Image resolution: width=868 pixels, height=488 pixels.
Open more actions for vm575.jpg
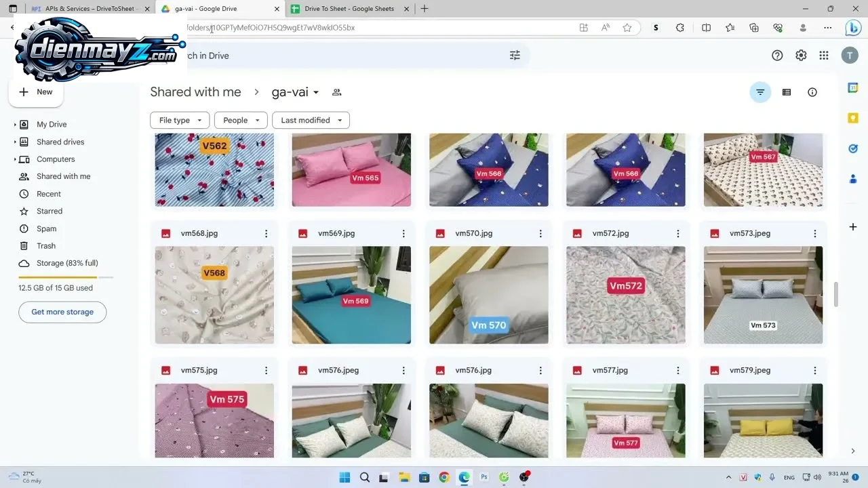pos(266,371)
